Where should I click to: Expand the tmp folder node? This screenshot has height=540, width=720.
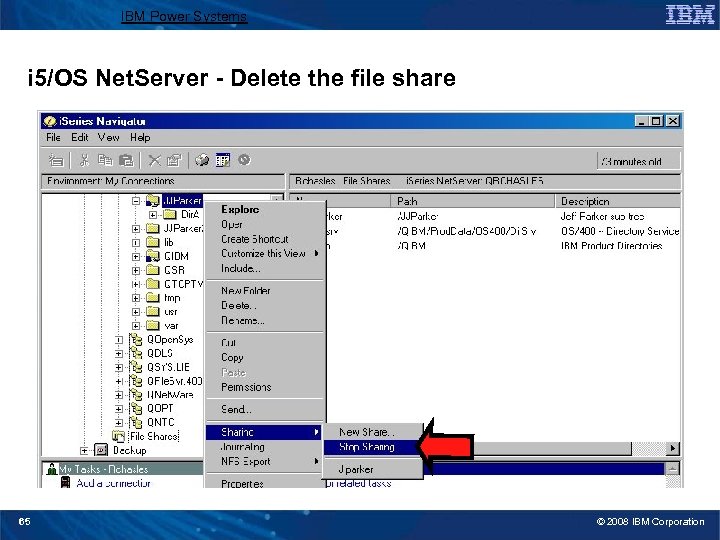click(135, 298)
